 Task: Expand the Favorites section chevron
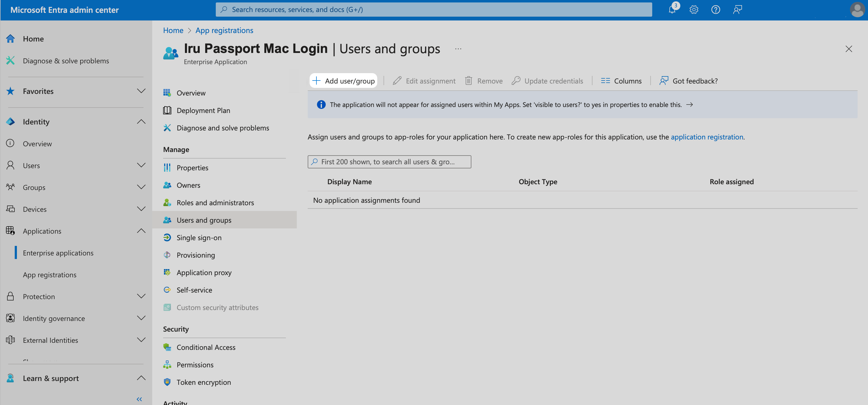[141, 91]
